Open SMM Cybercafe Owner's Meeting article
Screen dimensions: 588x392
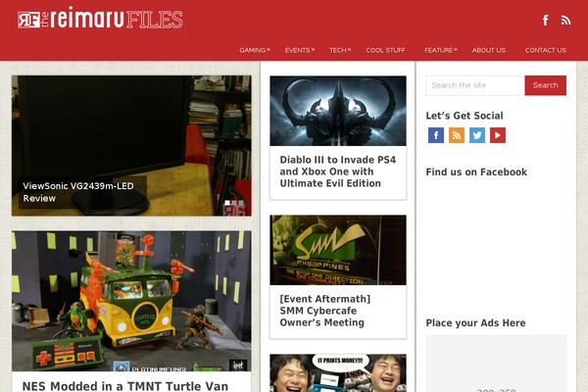(x=324, y=311)
